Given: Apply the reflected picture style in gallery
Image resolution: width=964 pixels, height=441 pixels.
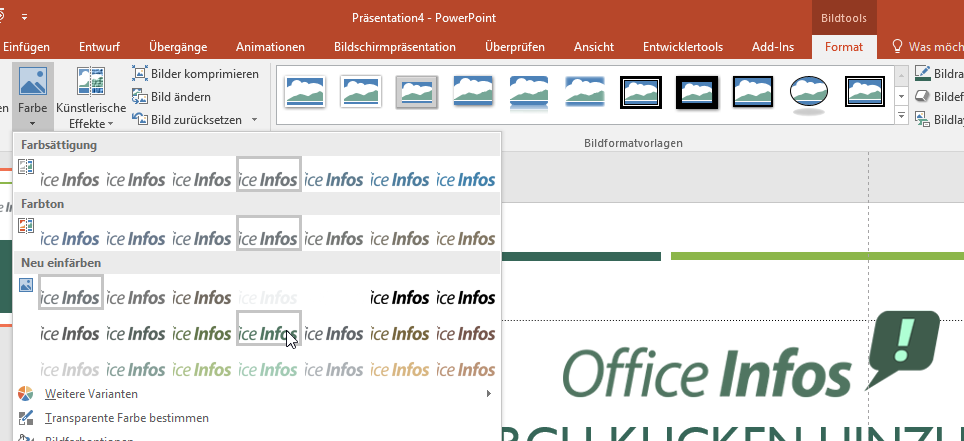Looking at the screenshot, I should point(529,93).
